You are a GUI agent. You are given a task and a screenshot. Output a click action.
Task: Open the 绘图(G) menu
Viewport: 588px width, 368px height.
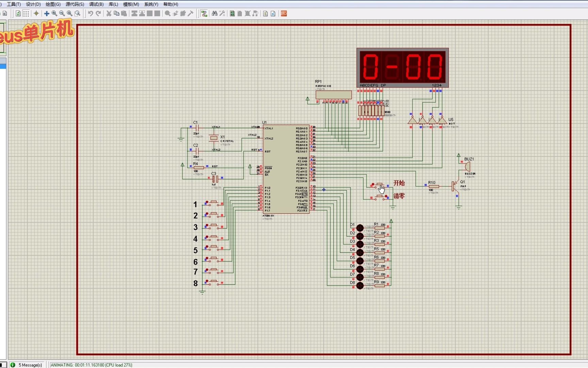[53, 4]
